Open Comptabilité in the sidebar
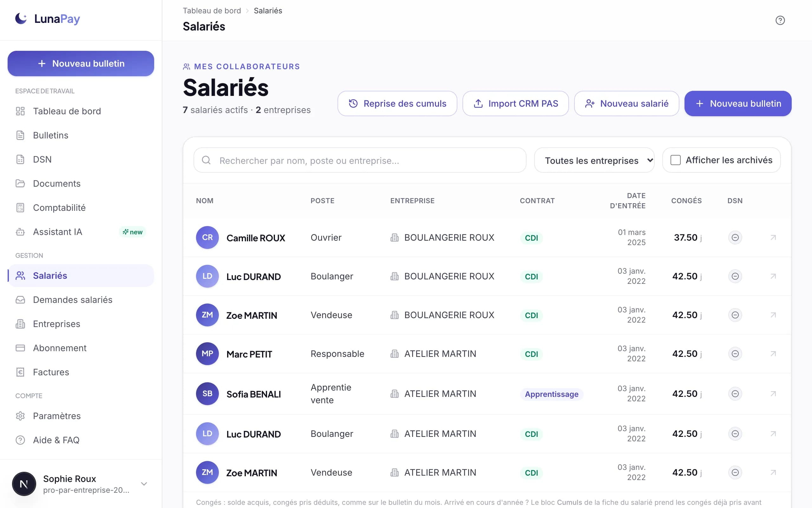Image resolution: width=812 pixels, height=508 pixels. [x=81, y=208]
